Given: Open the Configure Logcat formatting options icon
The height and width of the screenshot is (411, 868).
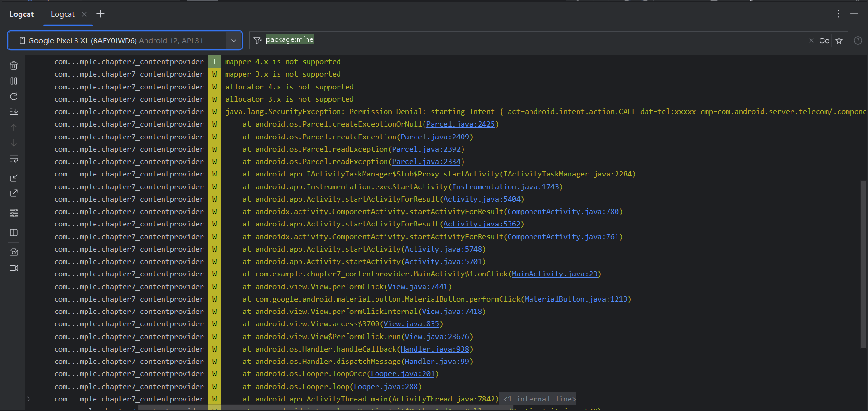Looking at the screenshot, I should tap(14, 213).
